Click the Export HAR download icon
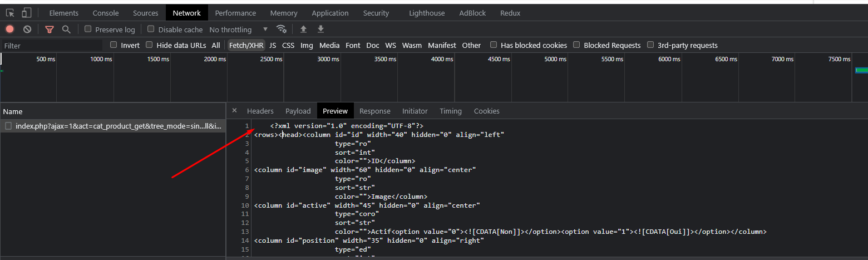The width and height of the screenshot is (868, 260). (x=320, y=30)
